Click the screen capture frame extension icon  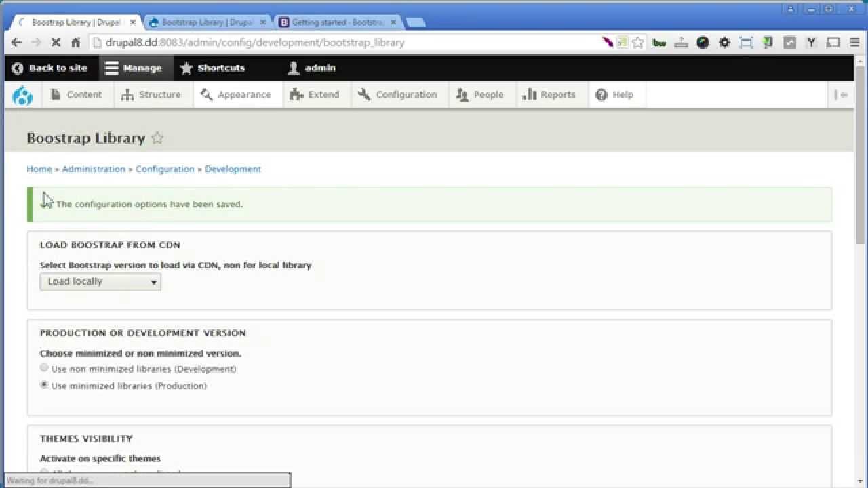coord(746,42)
